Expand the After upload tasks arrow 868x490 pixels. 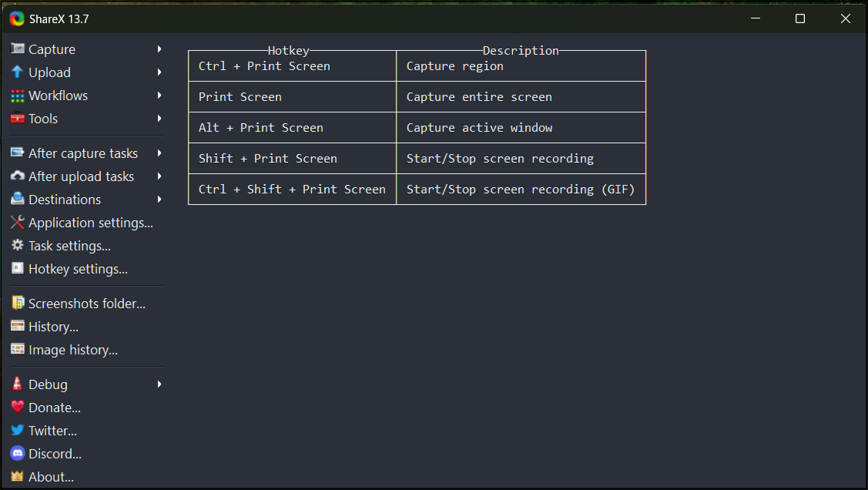(159, 176)
